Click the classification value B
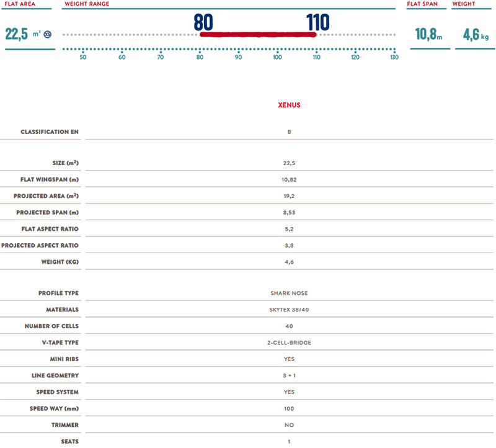This screenshot has height=448, width=496. [x=289, y=132]
